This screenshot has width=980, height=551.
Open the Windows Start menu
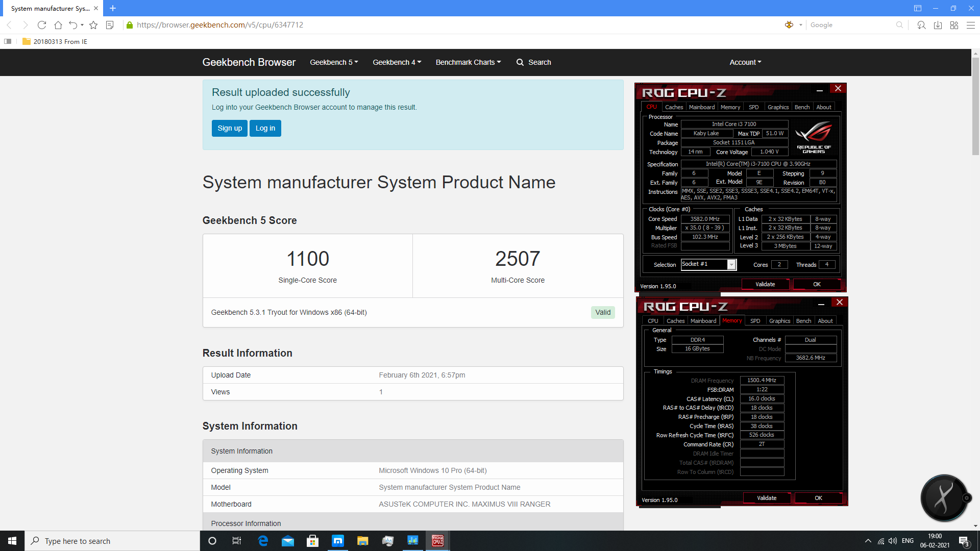point(12,541)
